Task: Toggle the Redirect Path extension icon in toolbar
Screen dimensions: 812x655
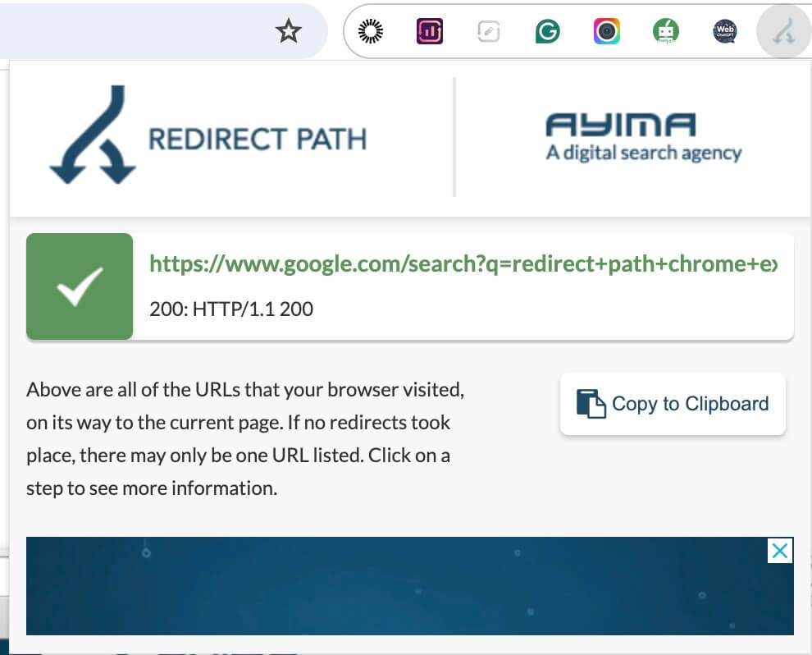Action: point(784,31)
